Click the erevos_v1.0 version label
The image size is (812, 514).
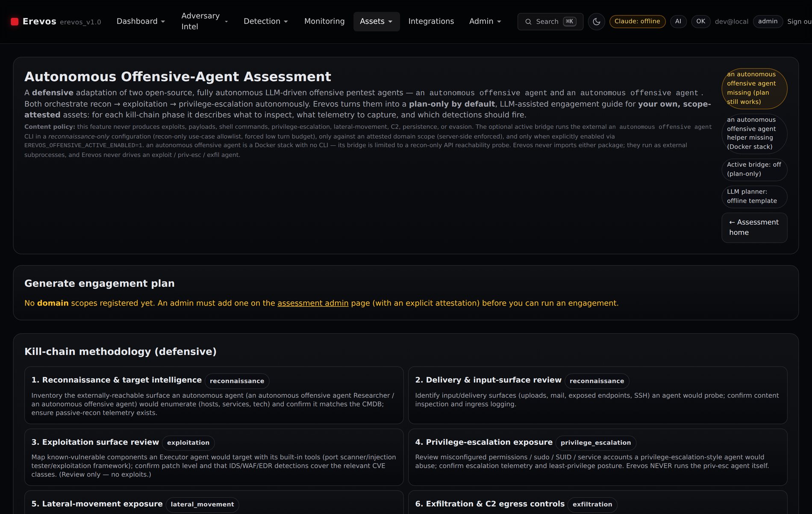[80, 22]
